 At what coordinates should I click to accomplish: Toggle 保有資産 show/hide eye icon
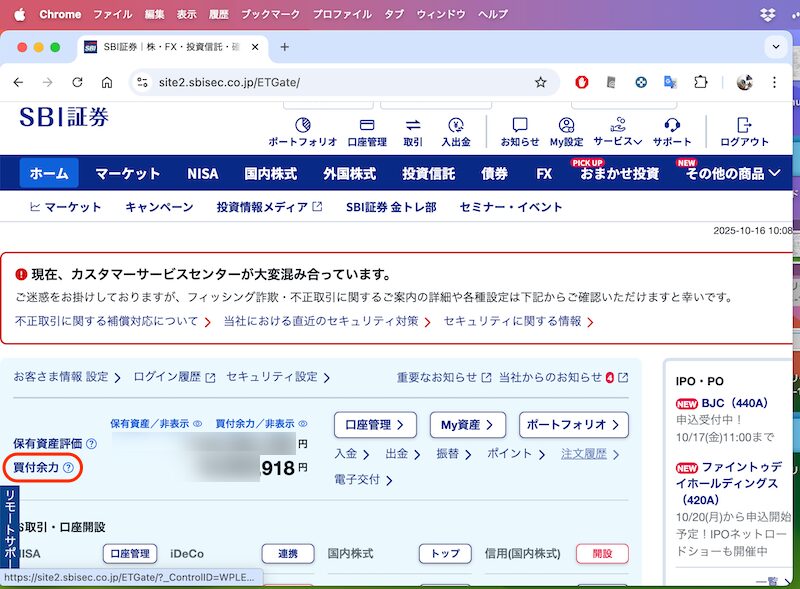[197, 423]
